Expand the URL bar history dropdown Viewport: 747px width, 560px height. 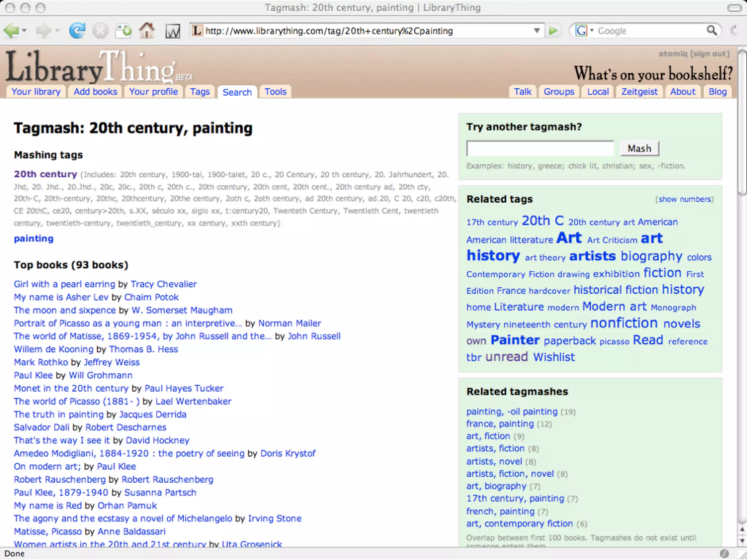537,31
